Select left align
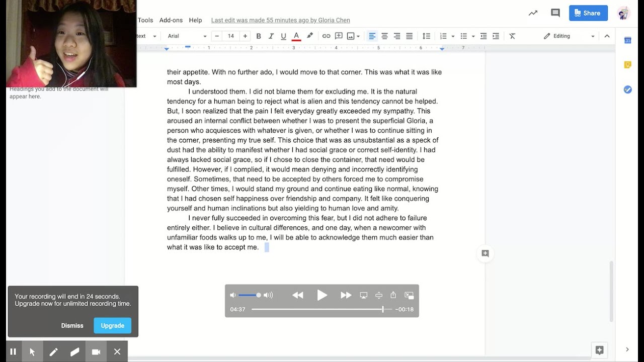Screen dimensions: 644x362 point(372,36)
